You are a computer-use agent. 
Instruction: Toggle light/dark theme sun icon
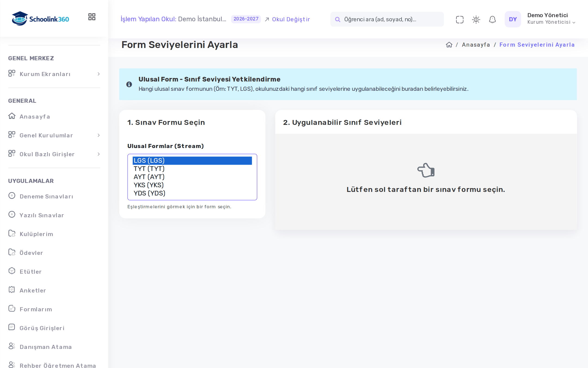[476, 19]
